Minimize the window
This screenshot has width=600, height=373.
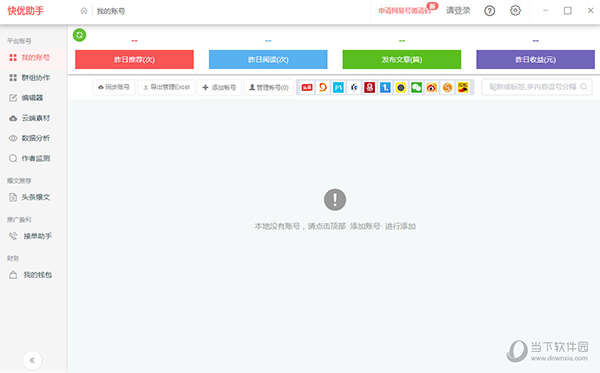pos(546,10)
